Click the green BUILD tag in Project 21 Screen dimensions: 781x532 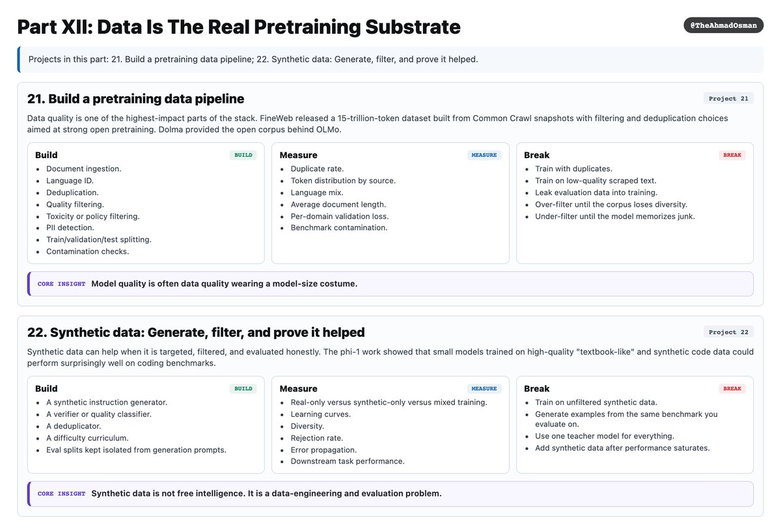pyautogui.click(x=243, y=155)
